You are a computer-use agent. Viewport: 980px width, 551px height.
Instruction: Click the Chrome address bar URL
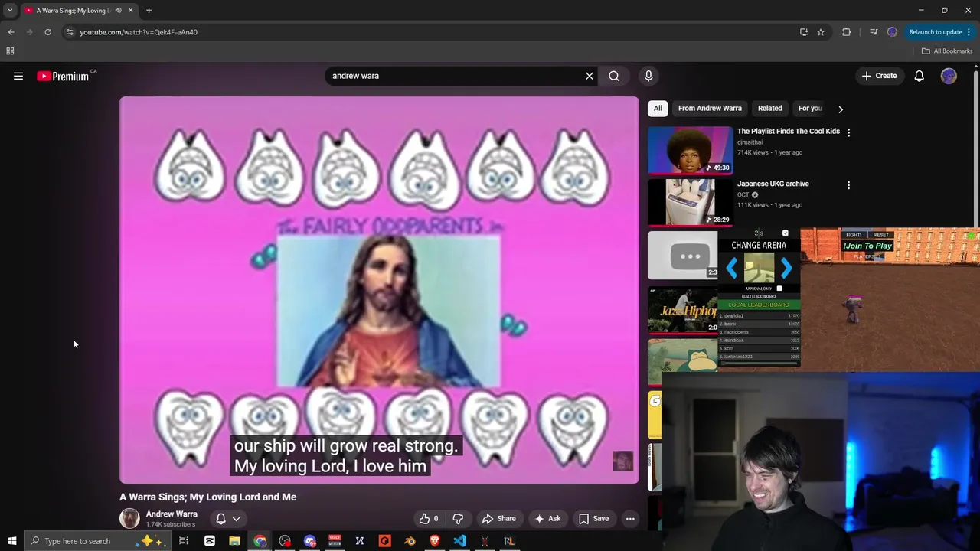[139, 32]
